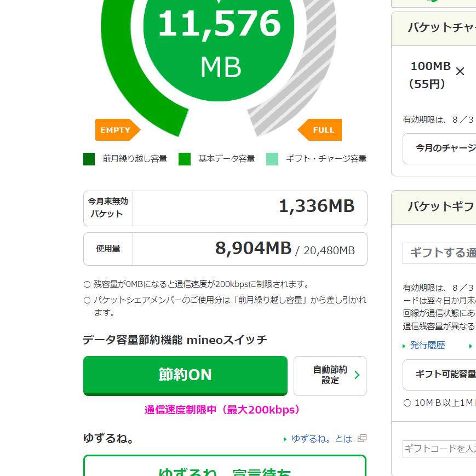The width and height of the screenshot is (476, 476).
Task: Click the × multiplier symbol next to 100MB
Action: [x=460, y=71]
